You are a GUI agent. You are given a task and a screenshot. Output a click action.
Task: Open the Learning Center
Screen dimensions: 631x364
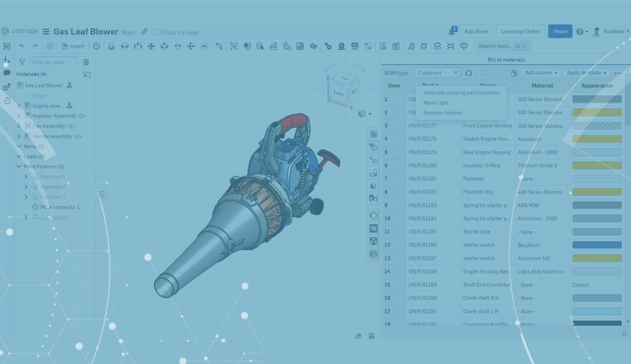pyautogui.click(x=520, y=31)
